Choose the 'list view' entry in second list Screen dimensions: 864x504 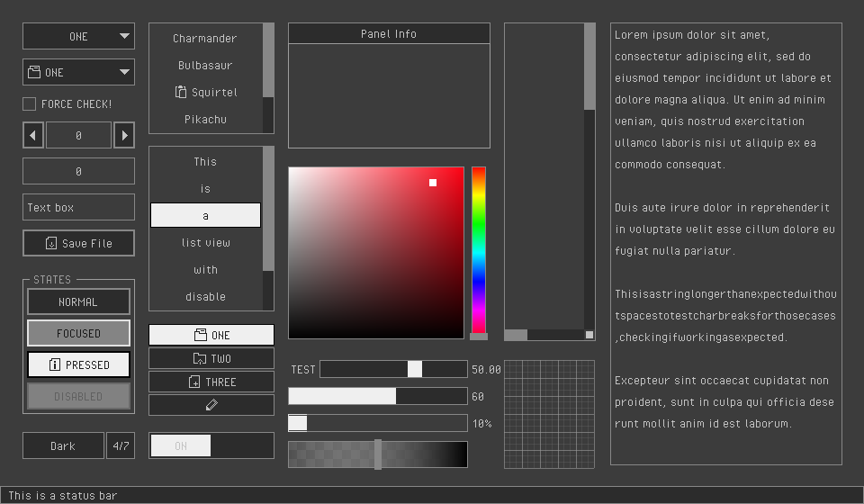[205, 242]
